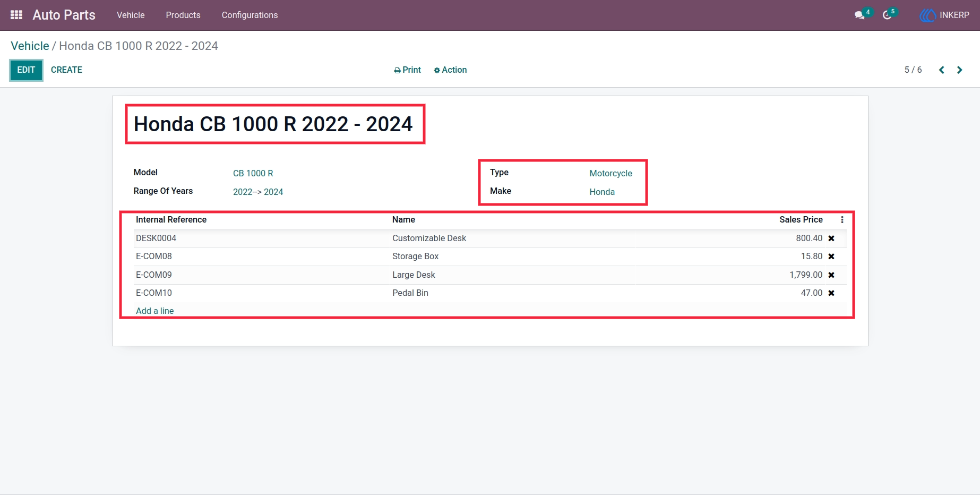Remove the Pedal Bin row
The image size is (980, 495).
tap(831, 293)
